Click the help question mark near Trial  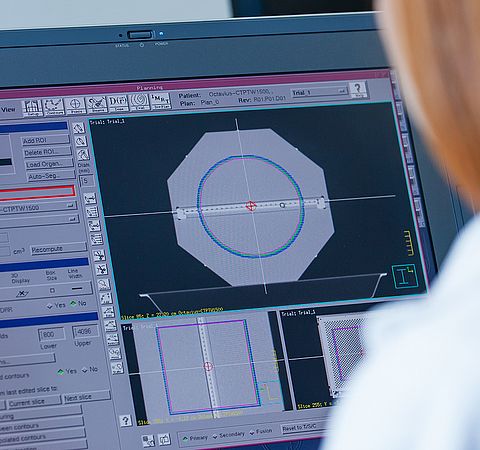click(x=358, y=89)
